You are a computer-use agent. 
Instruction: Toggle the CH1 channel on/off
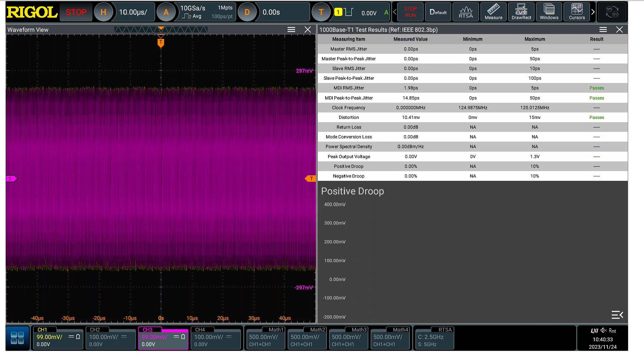click(x=42, y=330)
